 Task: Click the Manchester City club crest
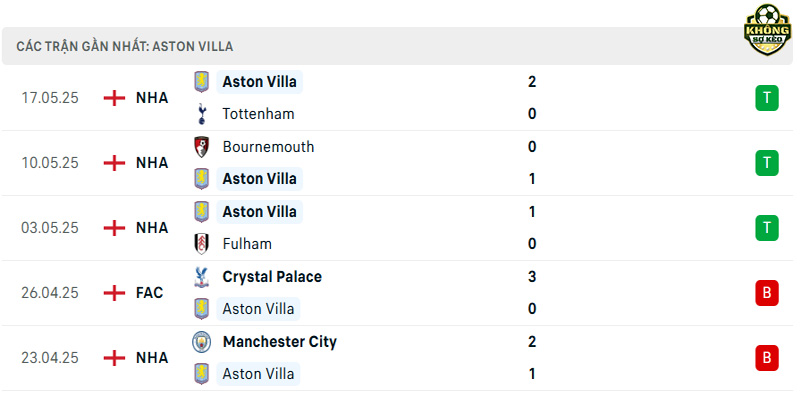pyautogui.click(x=202, y=342)
